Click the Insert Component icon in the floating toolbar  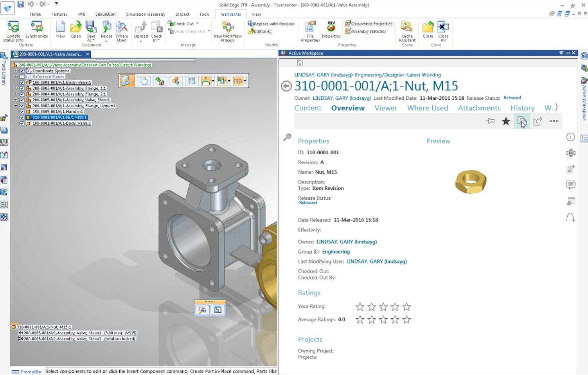click(x=160, y=81)
